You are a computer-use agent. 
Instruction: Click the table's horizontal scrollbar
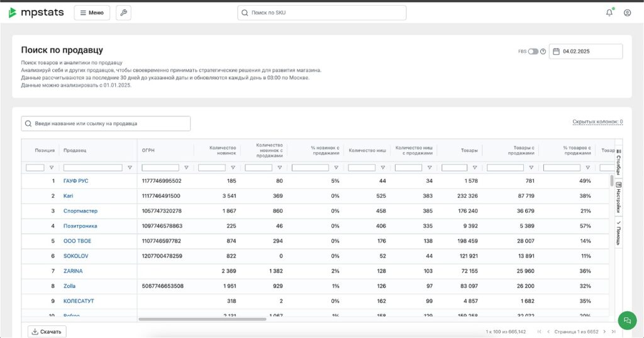tap(201, 319)
